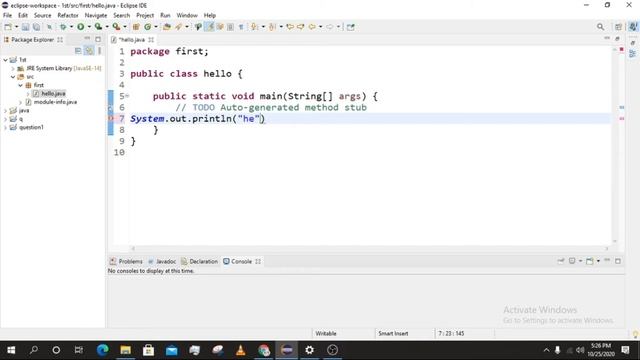Open Microsoft Edge from the taskbar

[x=102, y=350]
